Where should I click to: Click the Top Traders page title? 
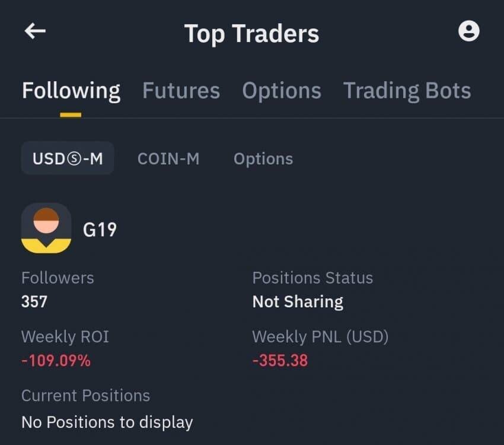(251, 33)
